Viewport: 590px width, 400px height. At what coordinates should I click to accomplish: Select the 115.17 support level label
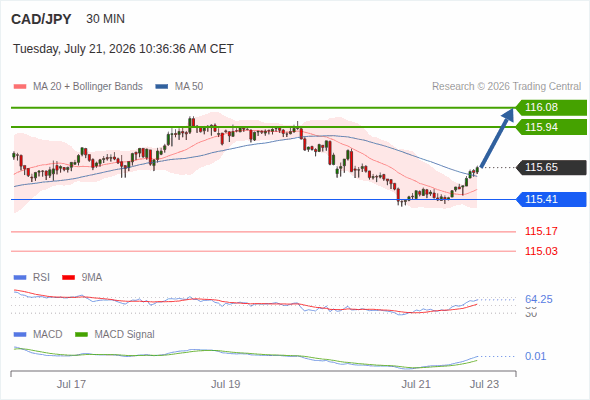tap(541, 231)
